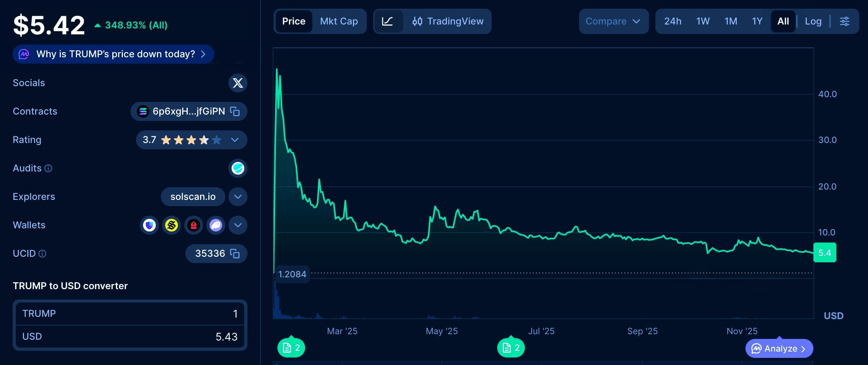Open the X (Twitter) social link
868x365 pixels.
point(238,83)
